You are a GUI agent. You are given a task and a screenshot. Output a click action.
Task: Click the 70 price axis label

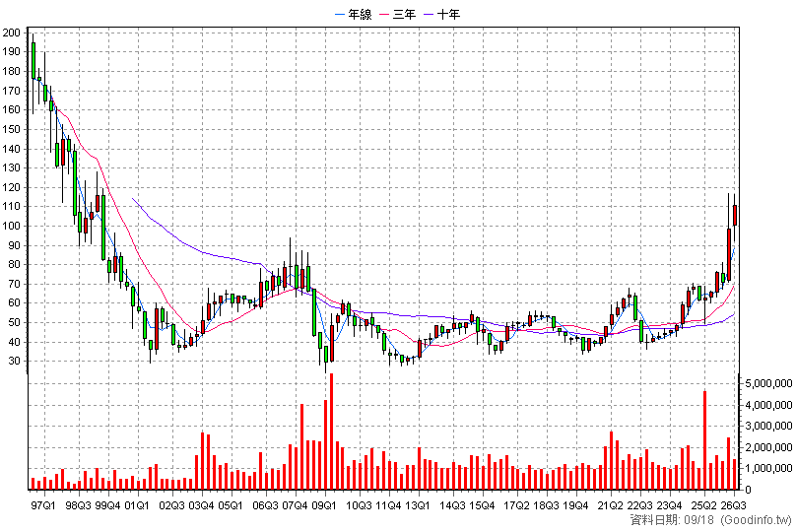click(x=14, y=284)
